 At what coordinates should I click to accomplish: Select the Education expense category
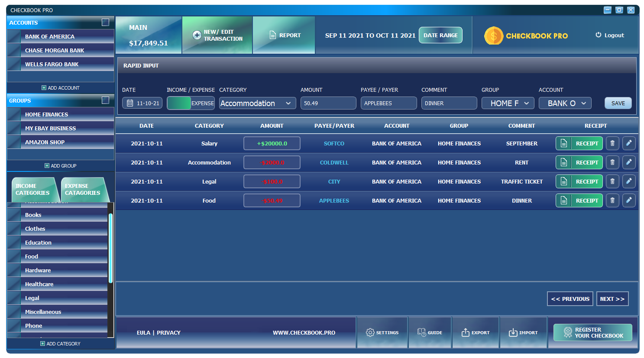tap(57, 242)
